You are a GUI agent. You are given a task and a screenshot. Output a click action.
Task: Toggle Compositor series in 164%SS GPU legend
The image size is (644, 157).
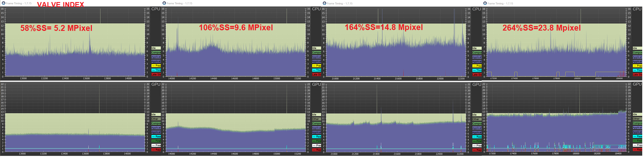[477, 123]
